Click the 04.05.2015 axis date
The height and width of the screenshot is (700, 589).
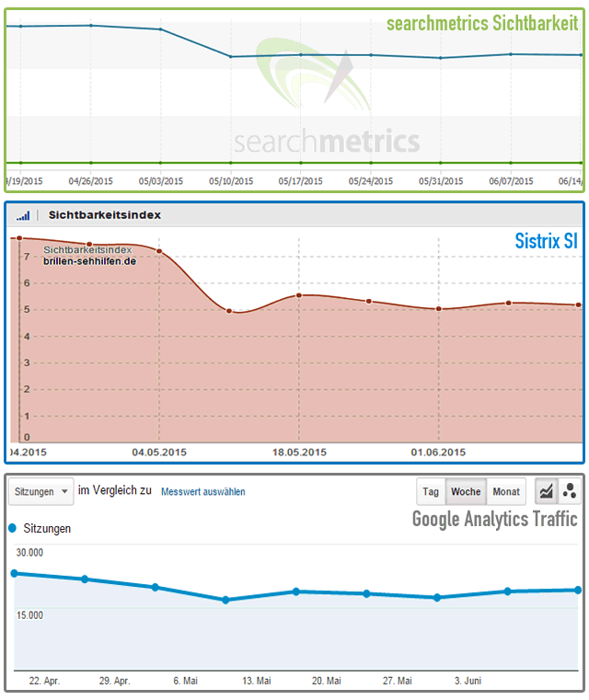(x=159, y=453)
